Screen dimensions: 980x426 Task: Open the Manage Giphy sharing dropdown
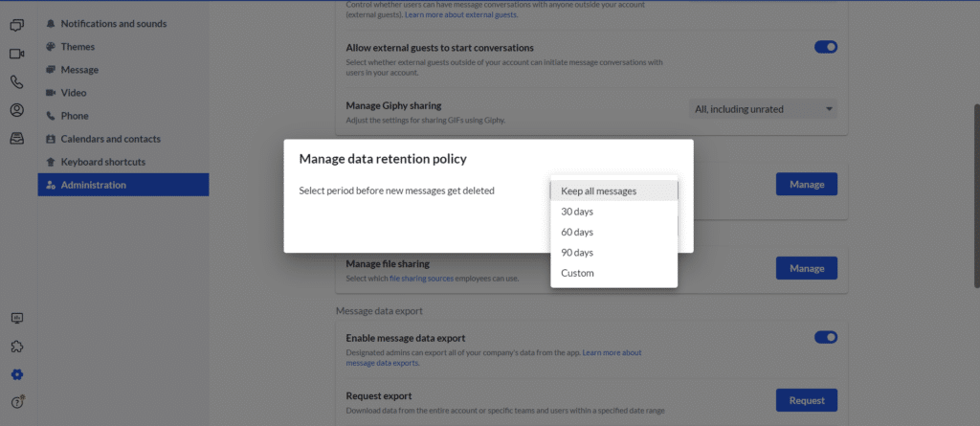pyautogui.click(x=763, y=109)
